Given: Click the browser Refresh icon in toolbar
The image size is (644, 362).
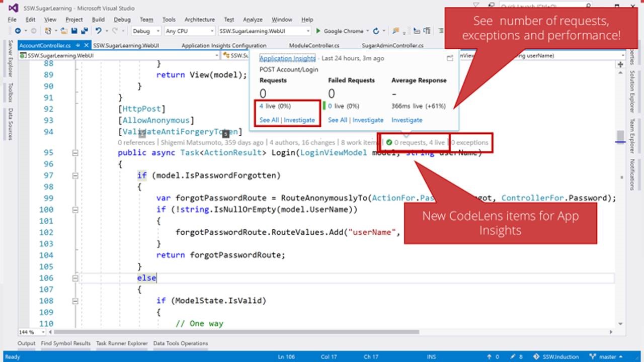Looking at the screenshot, I should tap(375, 31).
